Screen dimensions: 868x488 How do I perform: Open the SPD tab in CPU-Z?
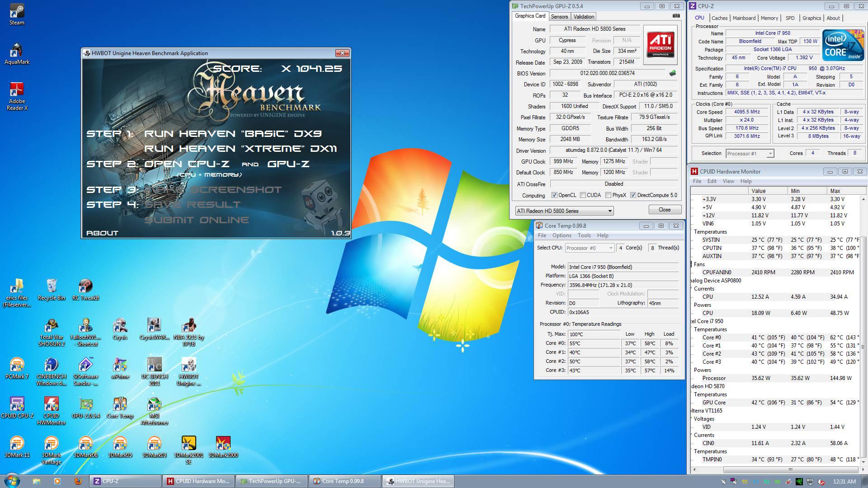click(x=790, y=18)
